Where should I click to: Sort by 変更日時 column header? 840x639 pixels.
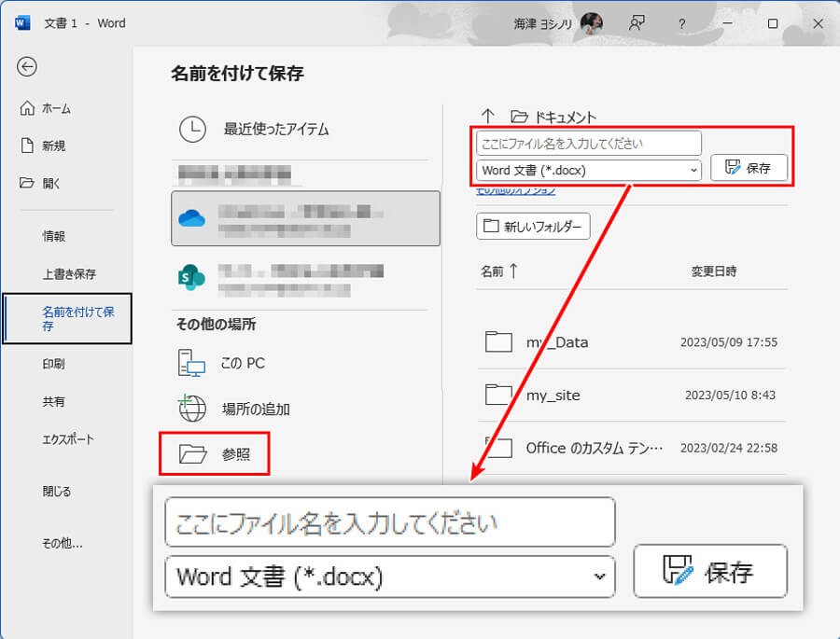pyautogui.click(x=714, y=271)
